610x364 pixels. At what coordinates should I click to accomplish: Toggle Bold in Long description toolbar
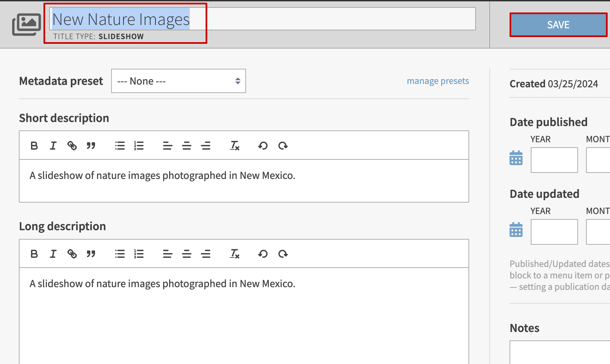coord(34,254)
